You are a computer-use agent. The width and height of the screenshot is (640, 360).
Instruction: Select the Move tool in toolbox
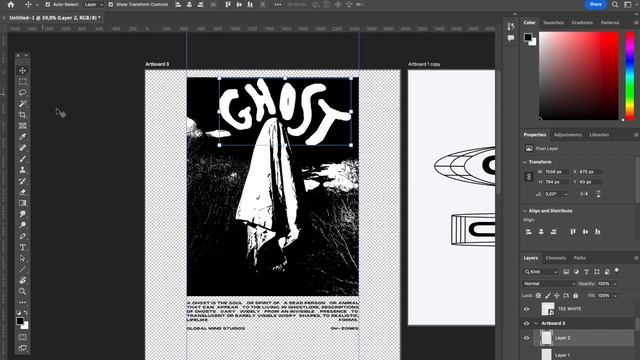tap(22, 71)
